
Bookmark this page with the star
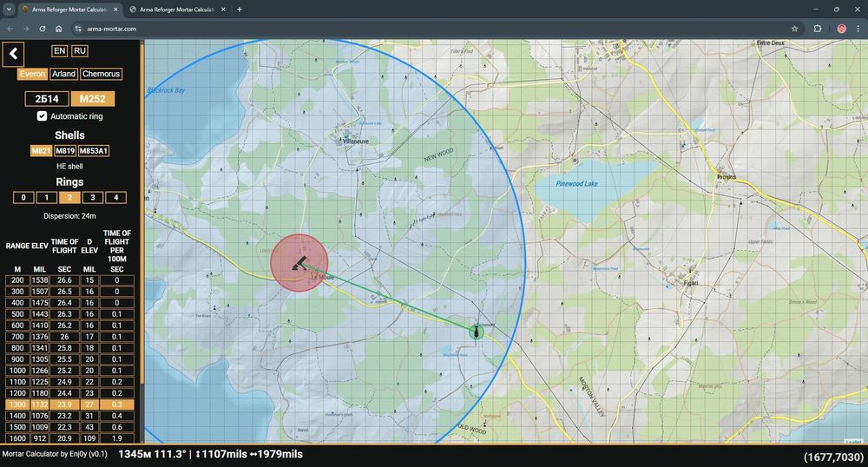coord(795,29)
